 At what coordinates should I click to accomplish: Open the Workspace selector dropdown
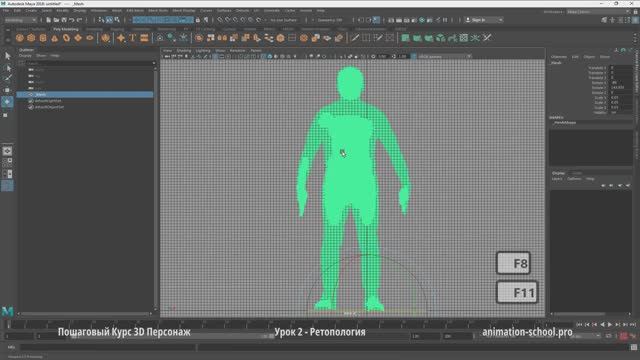598,12
